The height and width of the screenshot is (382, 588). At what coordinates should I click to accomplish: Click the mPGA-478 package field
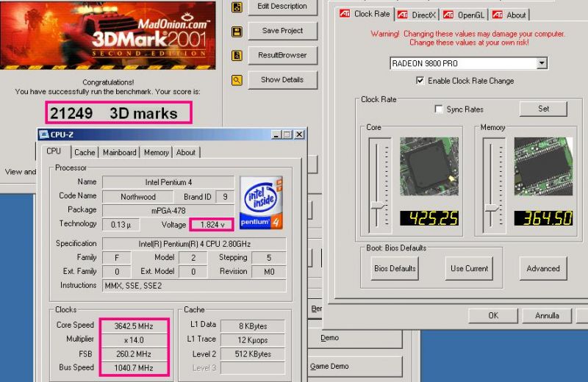168,211
